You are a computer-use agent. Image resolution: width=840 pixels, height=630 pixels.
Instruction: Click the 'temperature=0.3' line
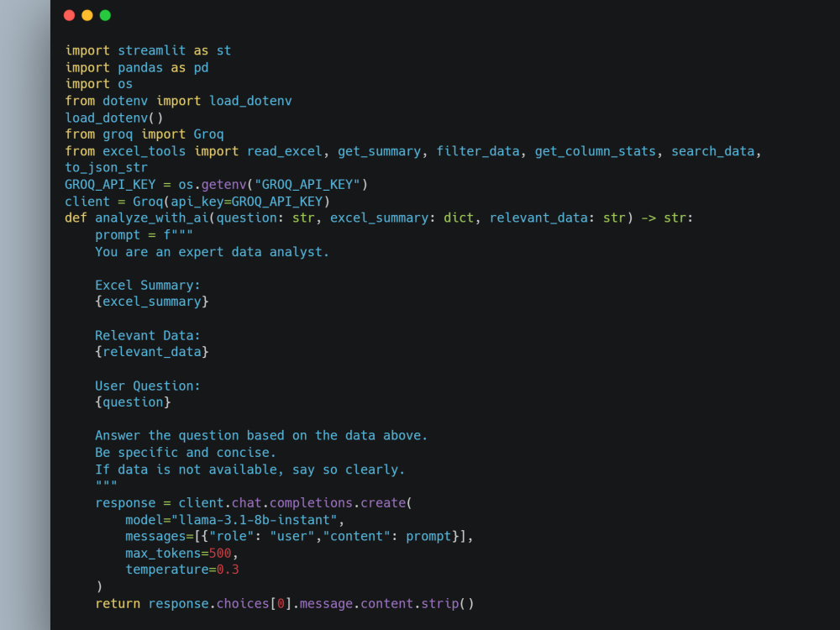tap(182, 570)
